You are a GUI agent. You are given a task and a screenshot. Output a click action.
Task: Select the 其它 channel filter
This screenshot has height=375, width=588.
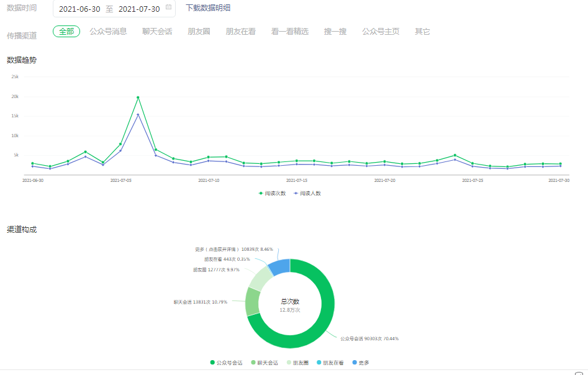click(x=422, y=32)
